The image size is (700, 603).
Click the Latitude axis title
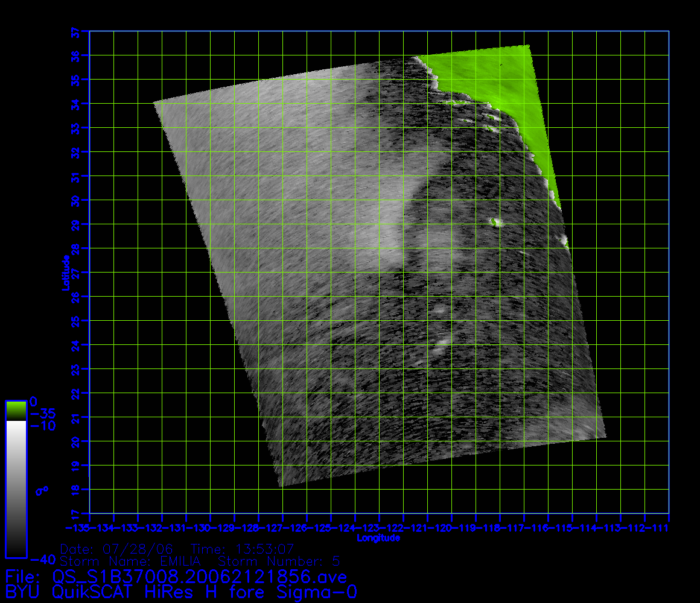65,273
